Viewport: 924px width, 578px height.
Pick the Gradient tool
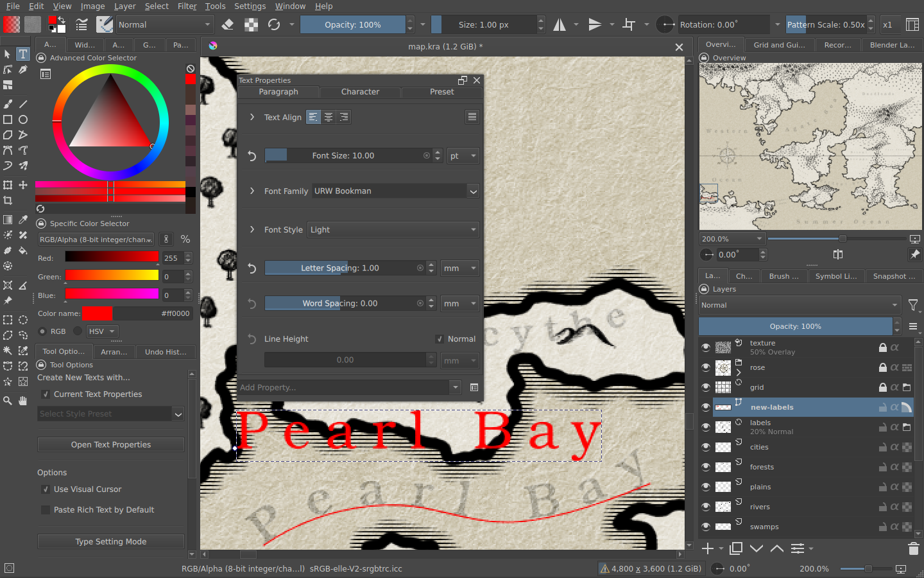[x=8, y=220]
